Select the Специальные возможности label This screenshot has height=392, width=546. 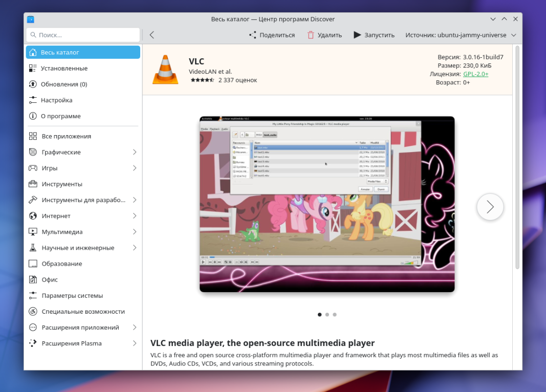coord(83,312)
